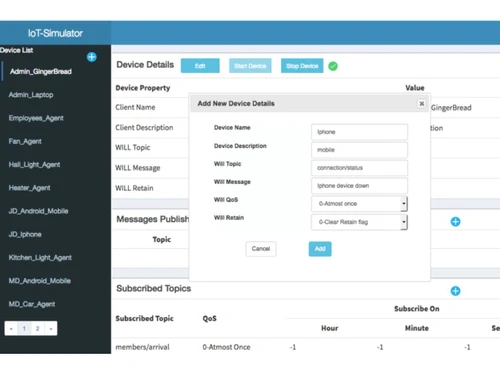Select Admin_GingerBread in device list
Viewport: 500px width, 375px height.
[x=41, y=71]
